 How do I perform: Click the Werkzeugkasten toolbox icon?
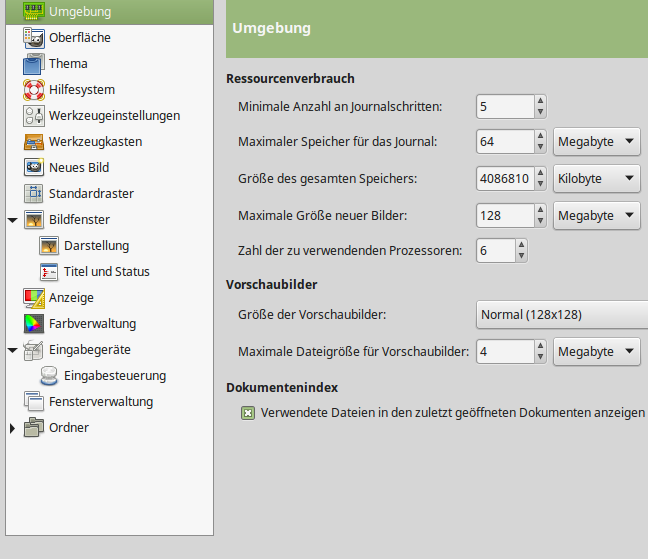tap(34, 142)
